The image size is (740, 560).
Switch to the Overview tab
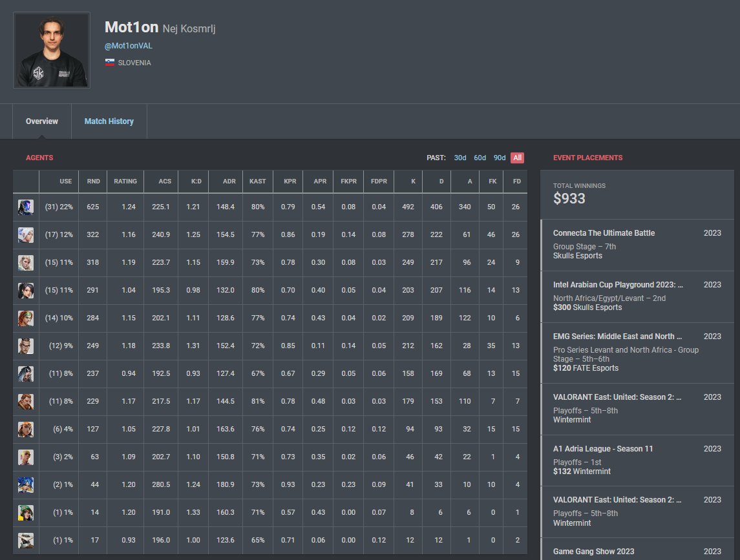point(41,121)
